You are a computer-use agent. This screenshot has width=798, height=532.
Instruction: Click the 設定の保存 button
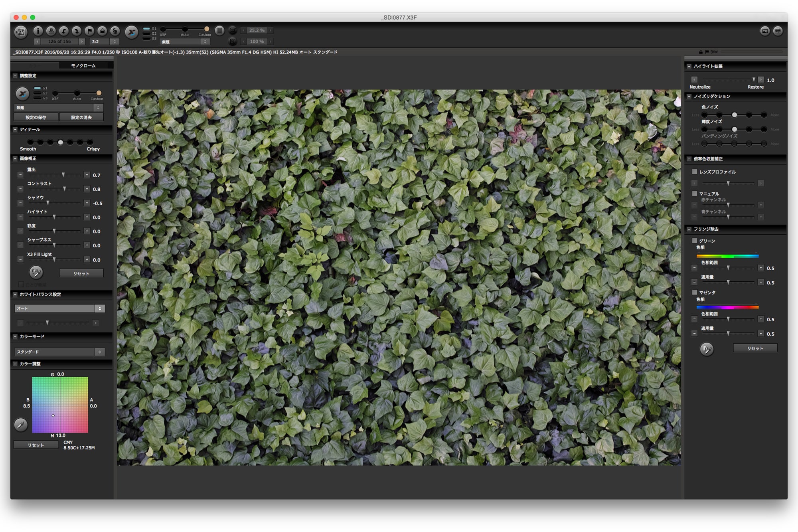tap(36, 117)
